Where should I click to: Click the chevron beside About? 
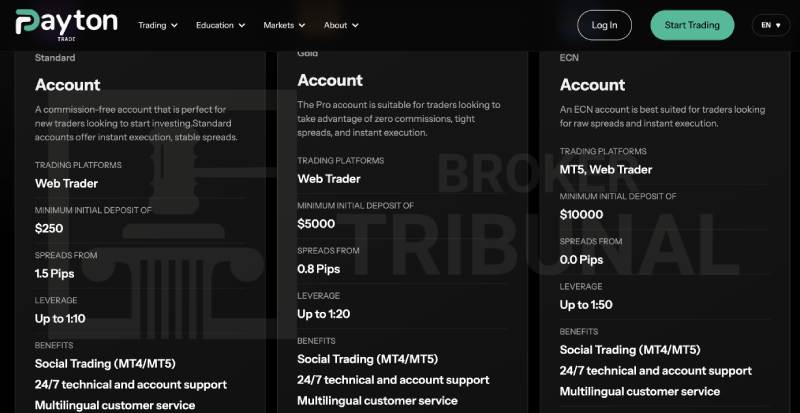(x=355, y=26)
